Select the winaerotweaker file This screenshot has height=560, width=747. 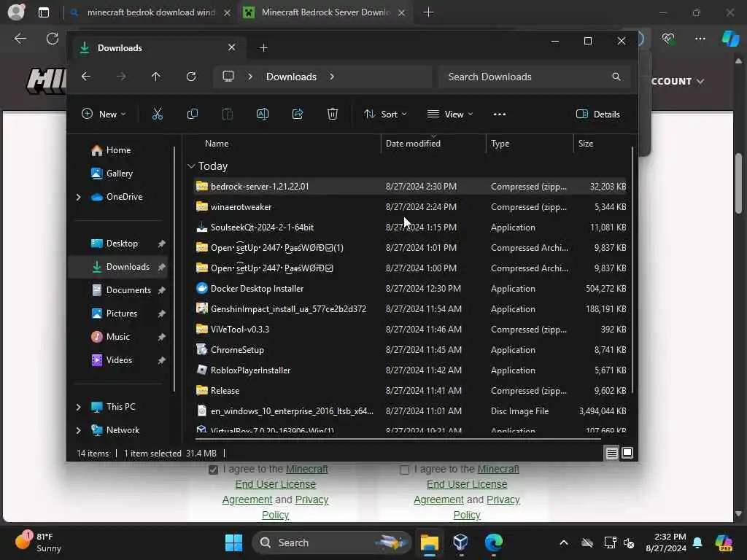410,207
